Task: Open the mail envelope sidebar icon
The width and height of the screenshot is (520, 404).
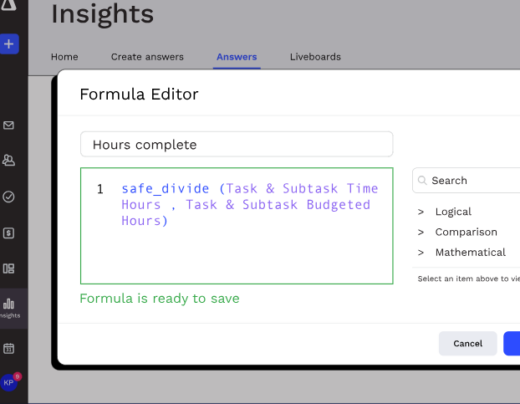Action: tap(9, 125)
